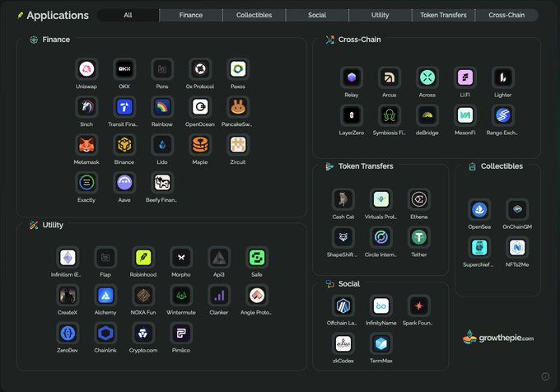
Task: Click the info icon in bottom corner
Action: (545, 376)
